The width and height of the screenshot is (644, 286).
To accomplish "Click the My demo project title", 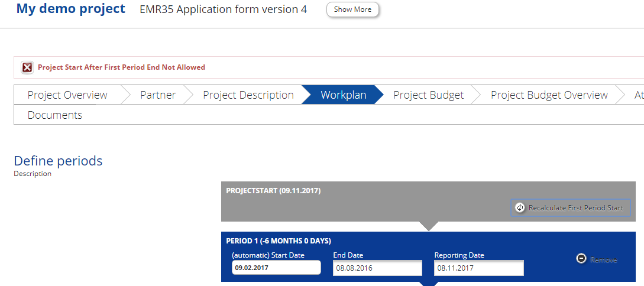I will 70,9.
